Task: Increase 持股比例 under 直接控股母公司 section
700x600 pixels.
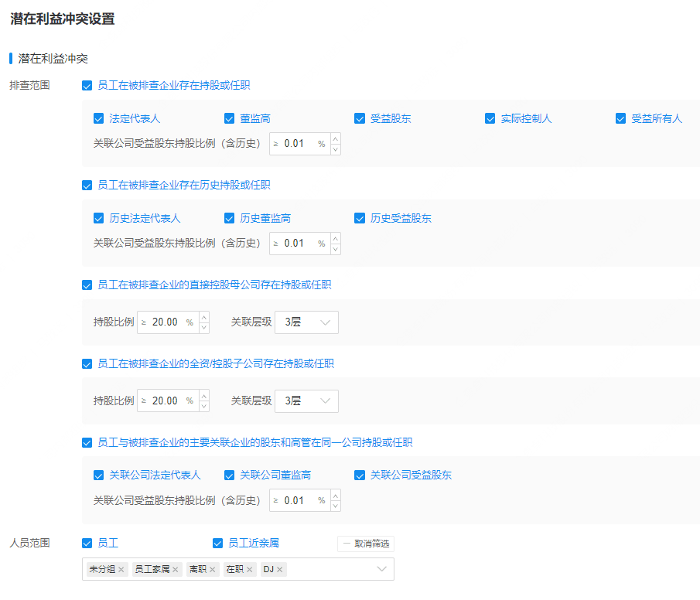Action: (204, 317)
